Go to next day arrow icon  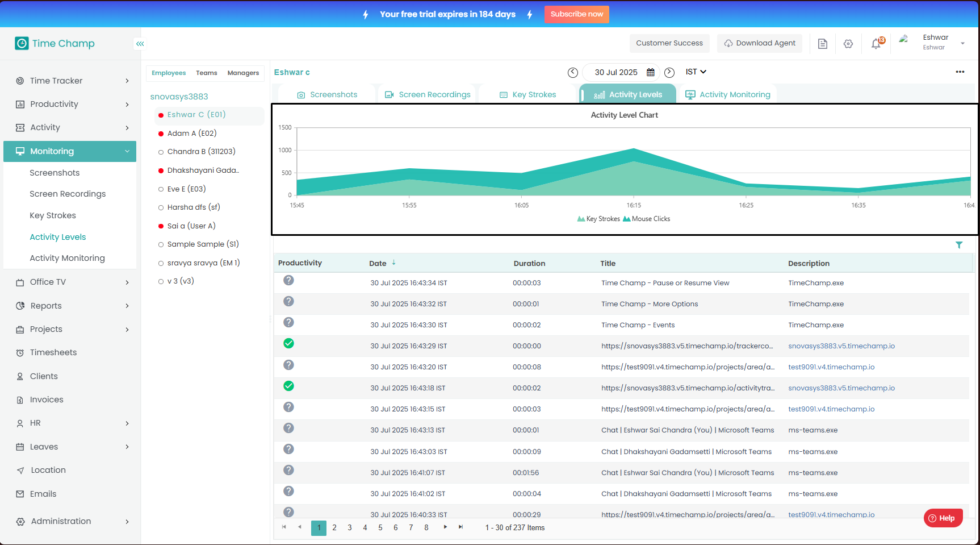click(x=669, y=72)
